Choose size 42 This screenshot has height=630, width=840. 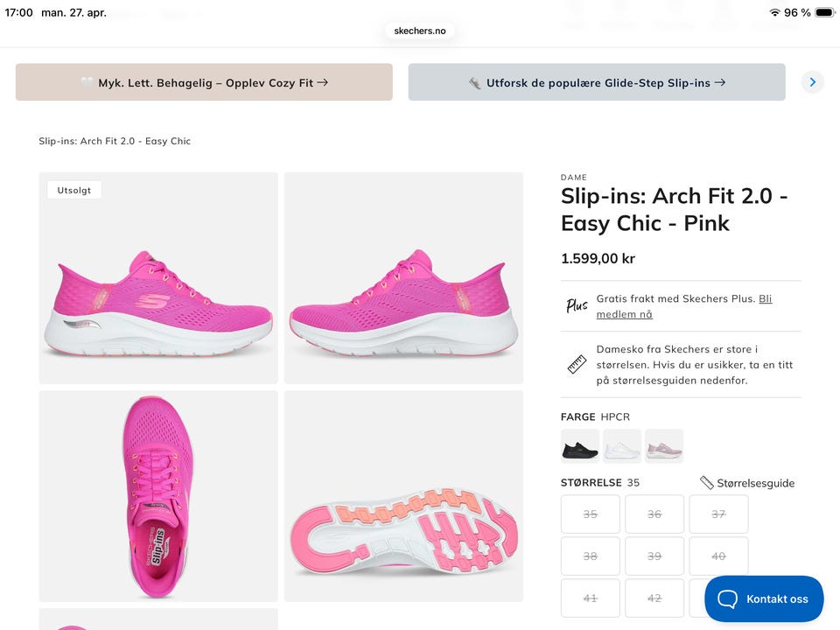tap(654, 598)
